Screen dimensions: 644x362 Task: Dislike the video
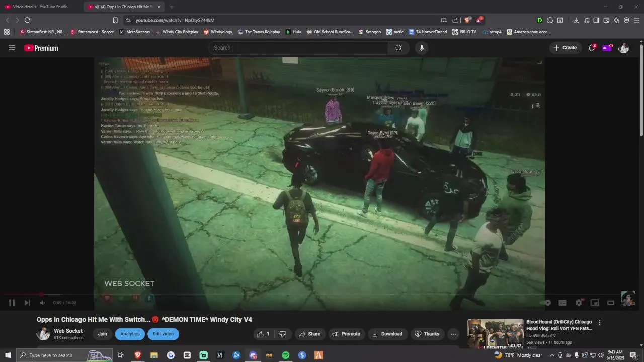(282, 334)
